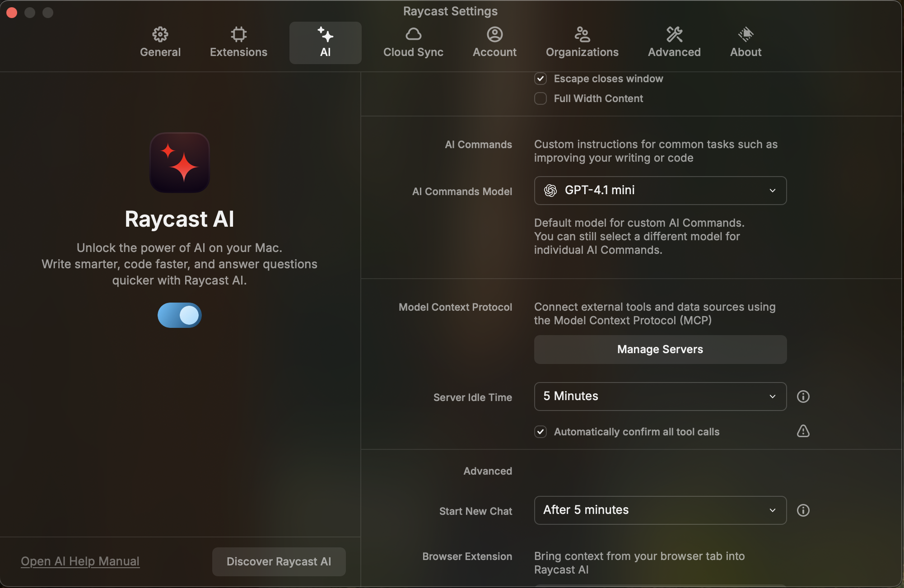
Task: Click the OpenAI logo in model dropdown
Action: (x=550, y=191)
